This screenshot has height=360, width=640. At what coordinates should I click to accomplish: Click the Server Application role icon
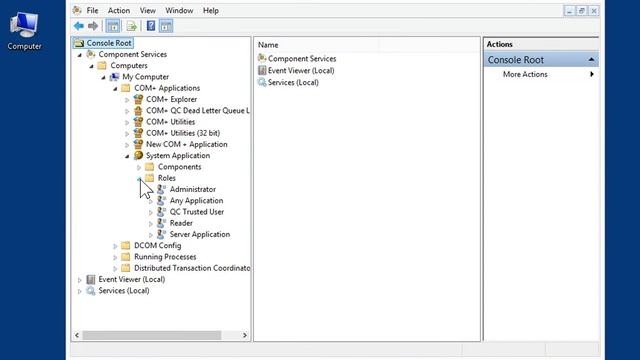(x=162, y=234)
